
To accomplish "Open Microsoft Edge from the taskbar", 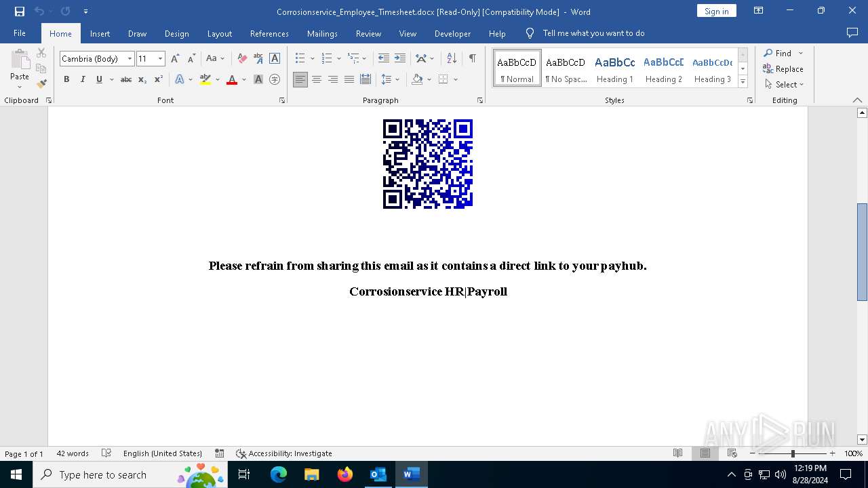I will [x=279, y=474].
